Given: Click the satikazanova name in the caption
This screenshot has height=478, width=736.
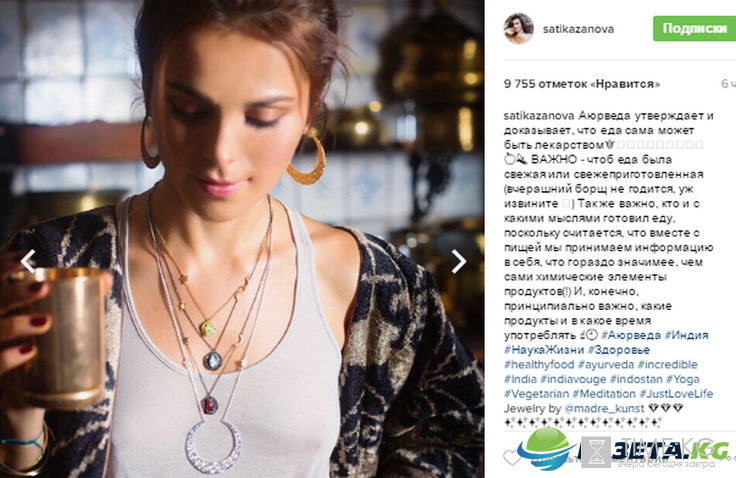Looking at the screenshot, I should click(x=539, y=116).
